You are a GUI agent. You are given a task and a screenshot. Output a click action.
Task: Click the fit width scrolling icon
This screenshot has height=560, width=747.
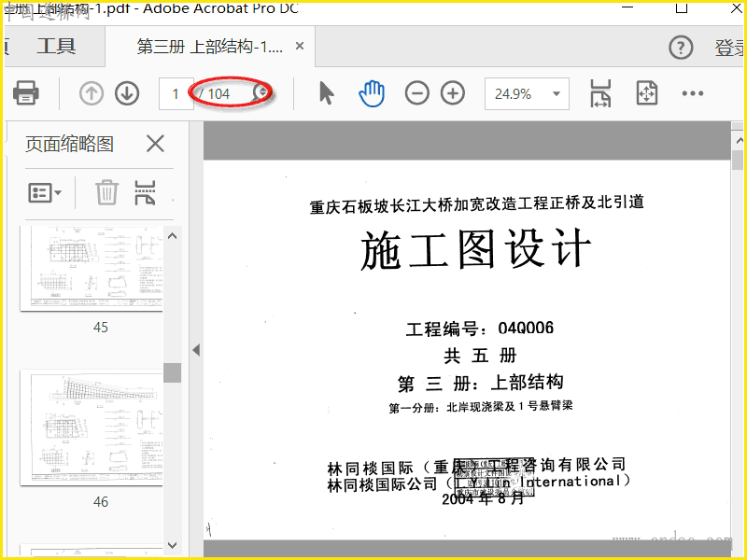[600, 93]
